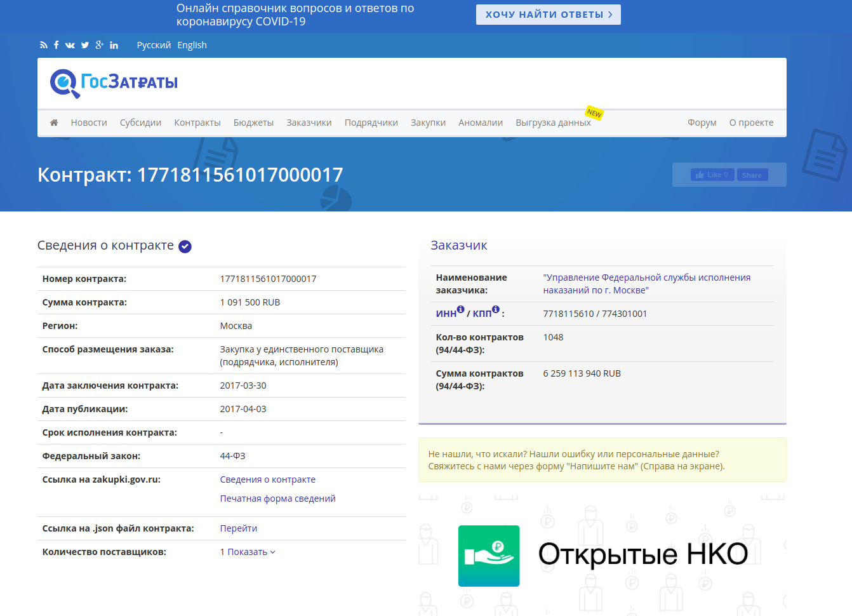Open the Контракты menu item
Image resolution: width=852 pixels, height=616 pixels.
point(197,123)
